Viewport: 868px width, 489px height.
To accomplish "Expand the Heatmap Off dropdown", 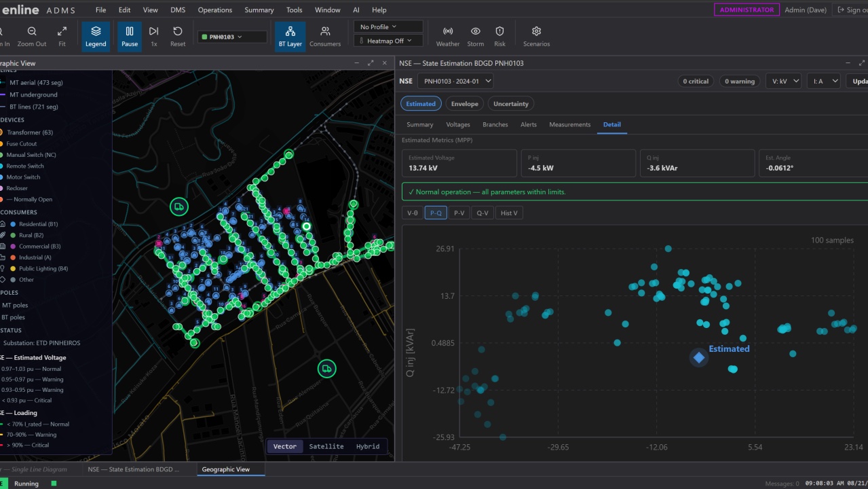I will [x=388, y=41].
